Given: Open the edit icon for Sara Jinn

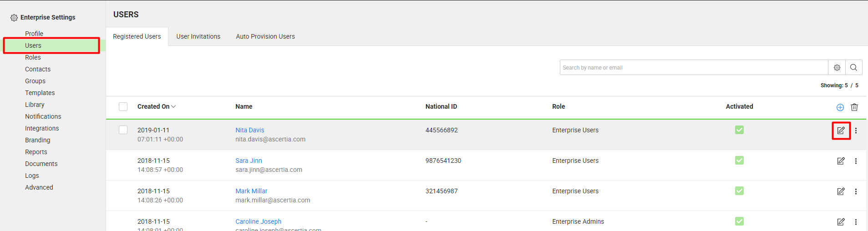Looking at the screenshot, I should click(841, 161).
